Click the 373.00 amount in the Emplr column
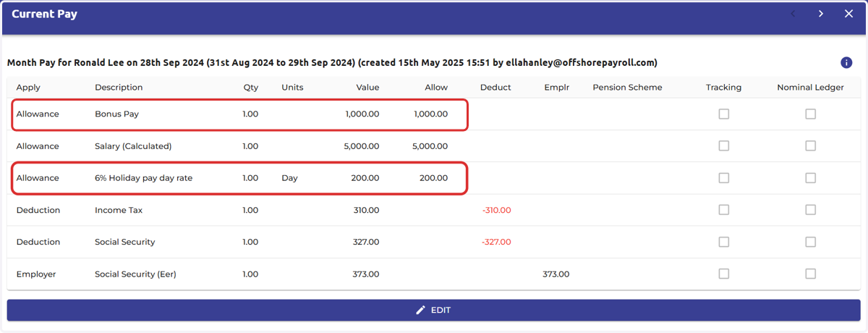The image size is (868, 333). coord(556,274)
